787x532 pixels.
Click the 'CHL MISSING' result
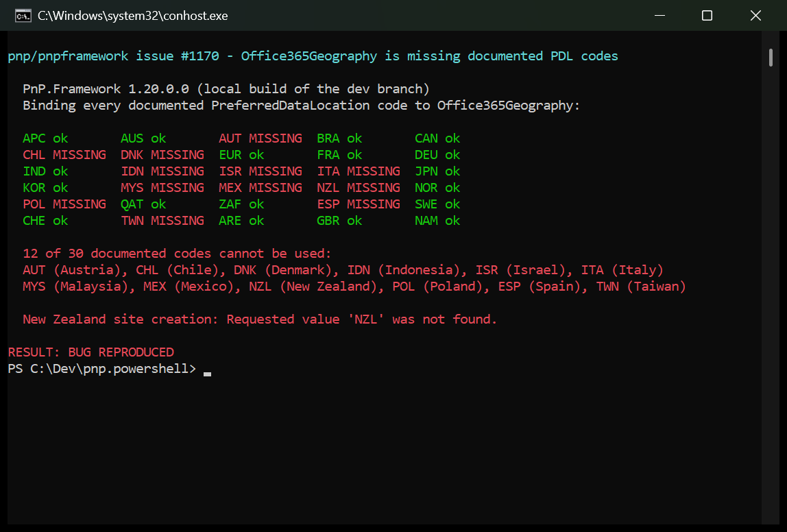[64, 154]
